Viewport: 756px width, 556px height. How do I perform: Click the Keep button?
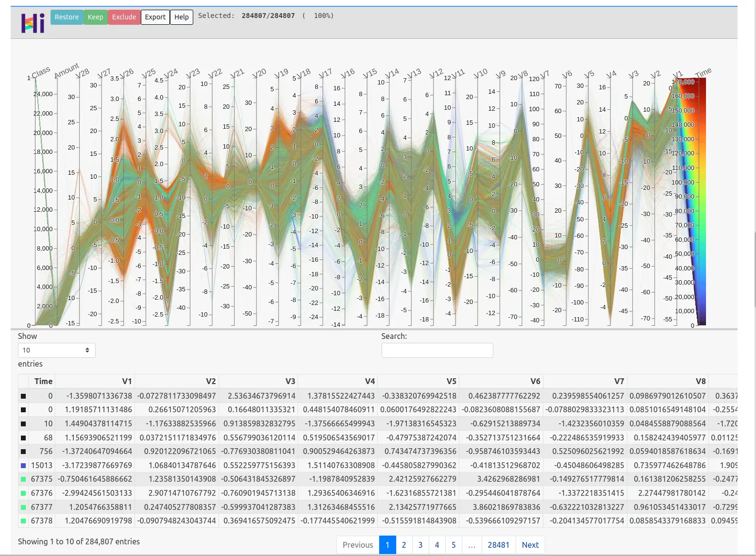pyautogui.click(x=95, y=17)
